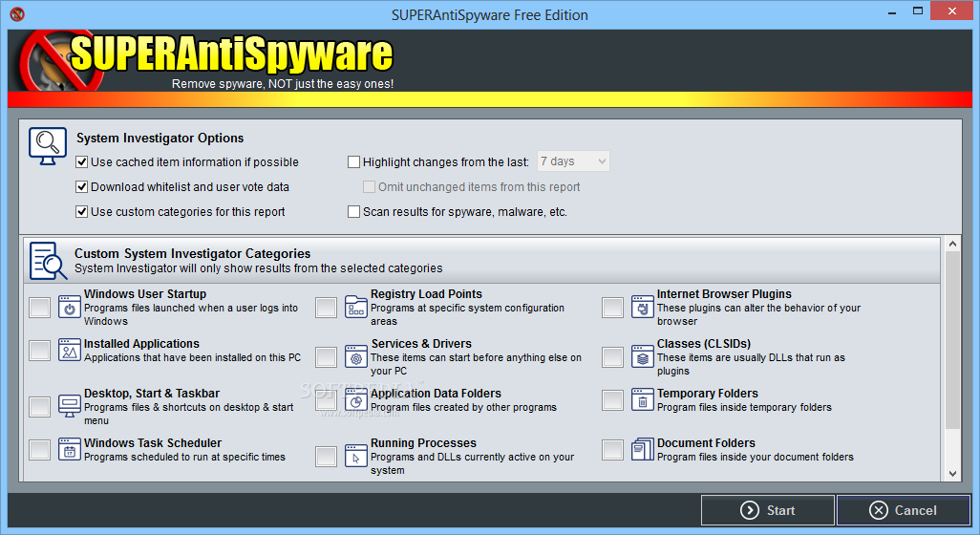Click the categories list scrollbar thumb
Image resolution: width=980 pixels, height=535 pixels.
click(x=952, y=340)
